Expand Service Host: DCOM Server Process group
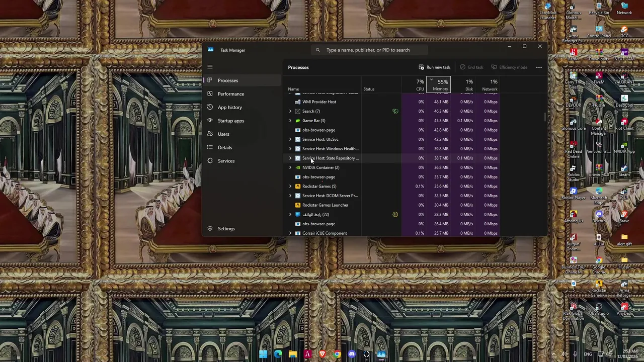The width and height of the screenshot is (644, 362). (x=290, y=196)
